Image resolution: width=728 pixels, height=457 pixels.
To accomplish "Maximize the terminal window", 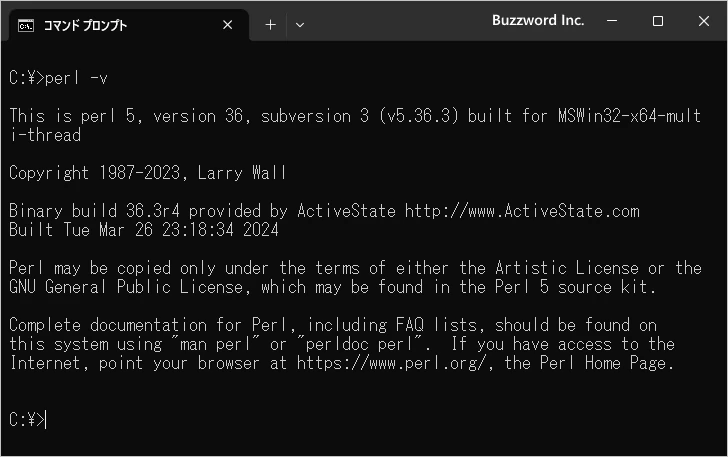I will click(x=657, y=21).
